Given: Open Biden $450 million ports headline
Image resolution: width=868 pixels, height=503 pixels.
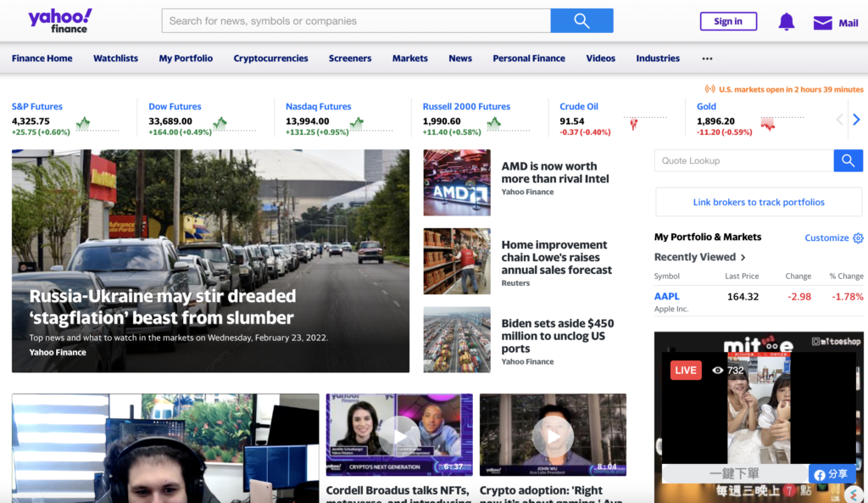Looking at the screenshot, I should click(x=558, y=336).
